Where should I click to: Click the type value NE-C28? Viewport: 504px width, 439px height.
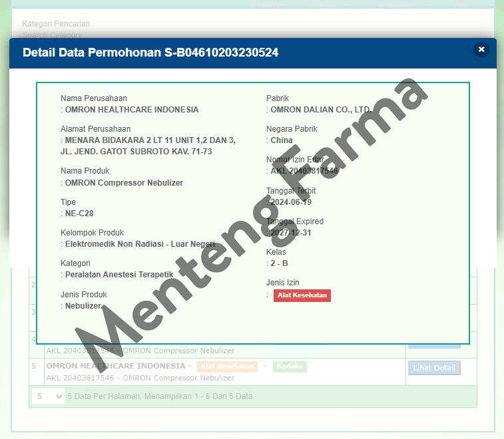tap(80, 214)
